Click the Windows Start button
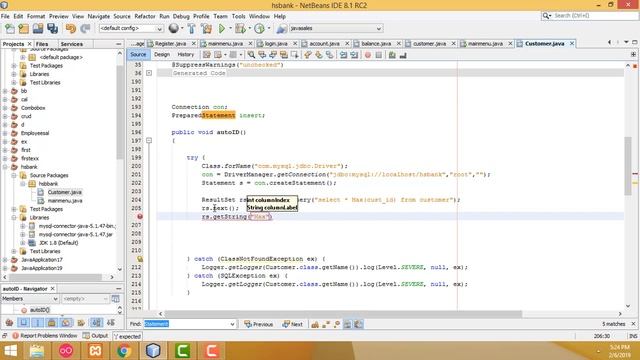The image size is (640, 360). point(10,351)
